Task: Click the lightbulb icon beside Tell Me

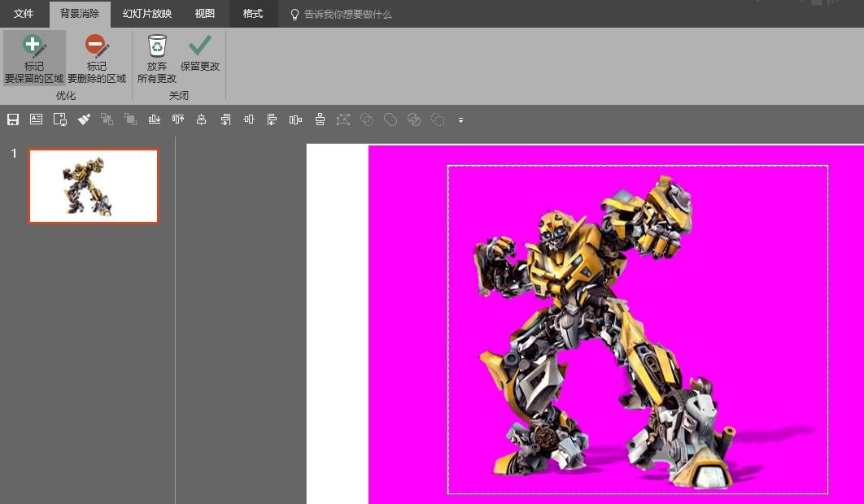Action: coord(295,15)
